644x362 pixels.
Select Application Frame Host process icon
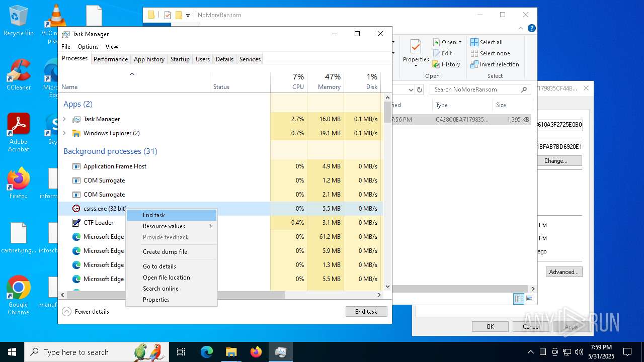coord(76,166)
